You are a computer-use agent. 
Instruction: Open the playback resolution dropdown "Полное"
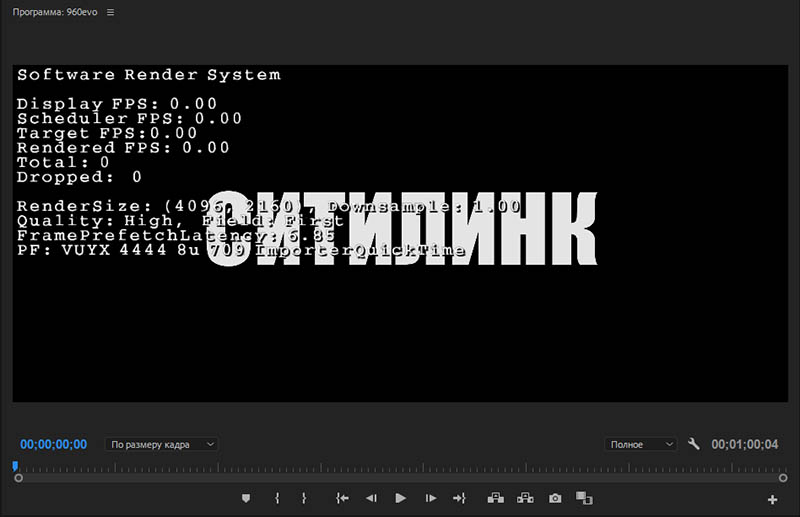pyautogui.click(x=641, y=445)
